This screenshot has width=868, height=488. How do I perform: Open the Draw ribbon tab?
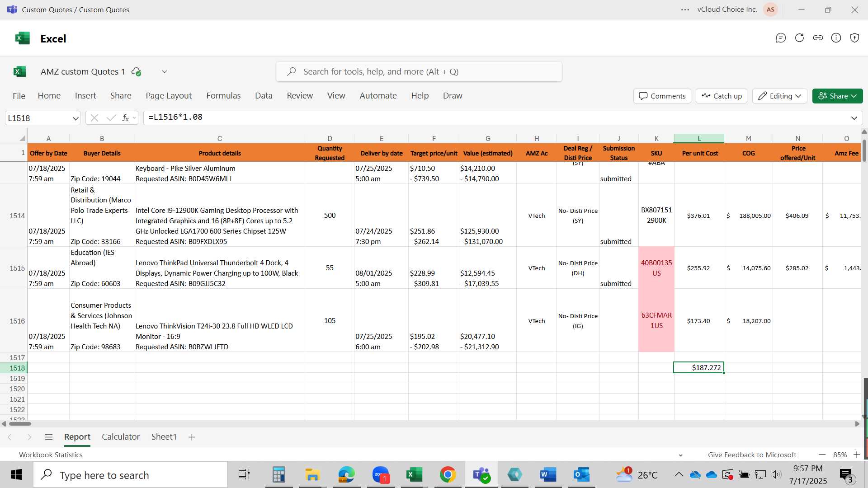[453, 96]
